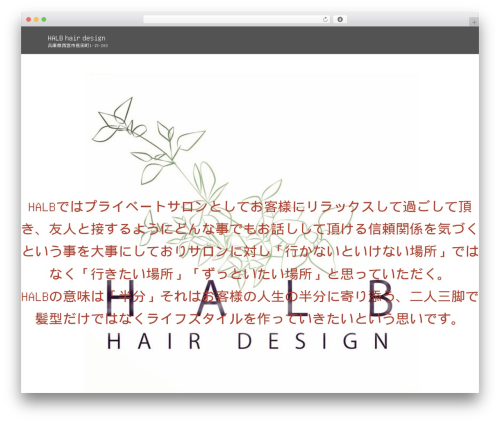Open the HALB hair design site title link
Screen dimensions: 500x423
click(76, 38)
